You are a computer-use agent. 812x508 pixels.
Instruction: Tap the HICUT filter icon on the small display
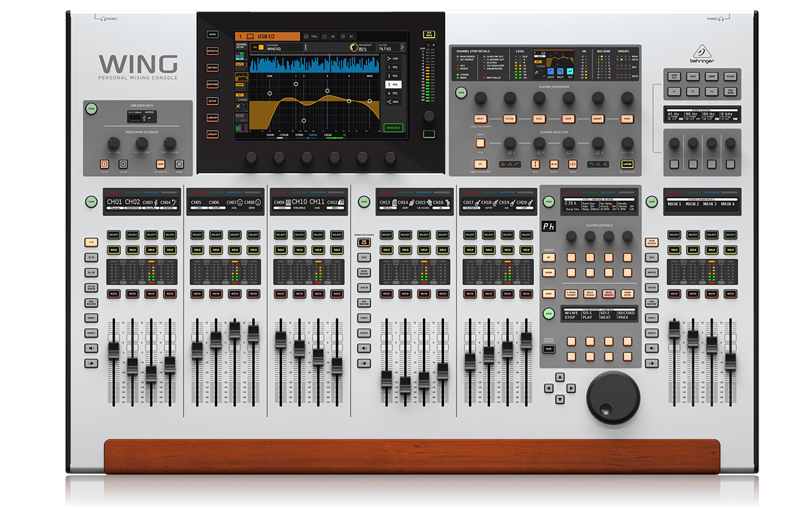[x=560, y=71]
